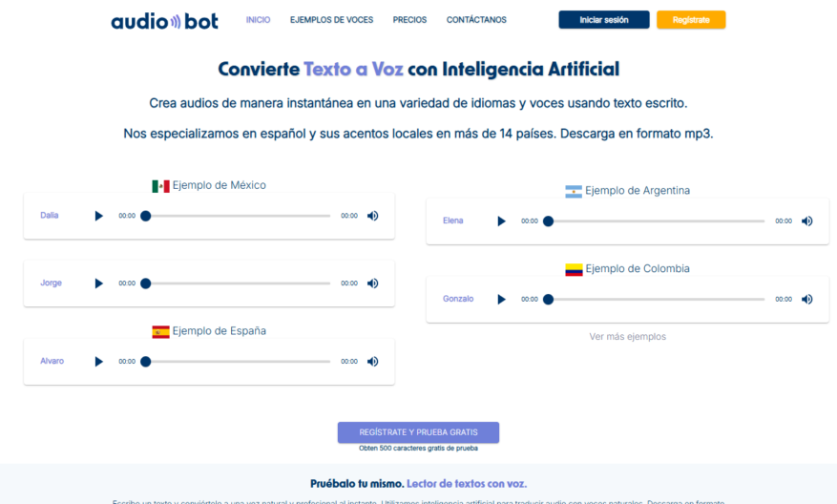The image size is (837, 504).
Task: Click Jorge's audio seek slider
Action: click(x=236, y=283)
